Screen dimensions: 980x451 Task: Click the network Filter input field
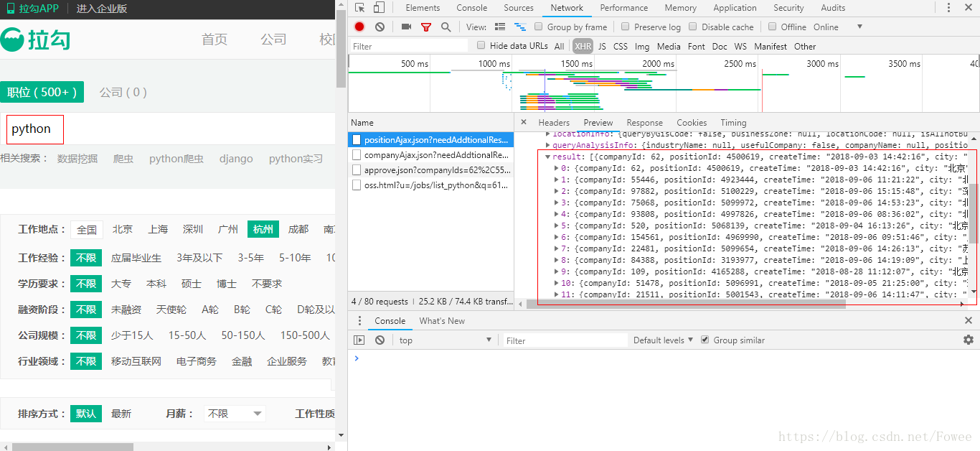pyautogui.click(x=409, y=46)
